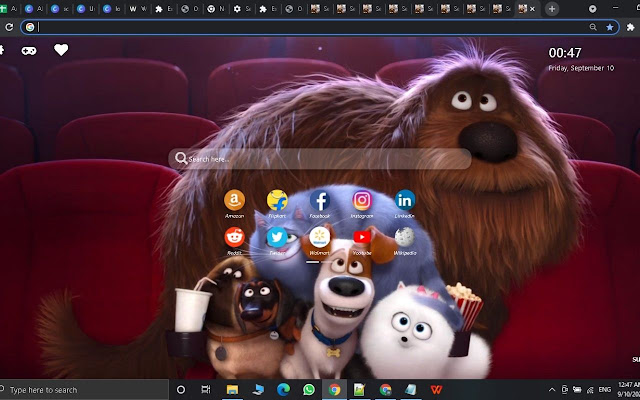Close the active tab

(x=532, y=9)
